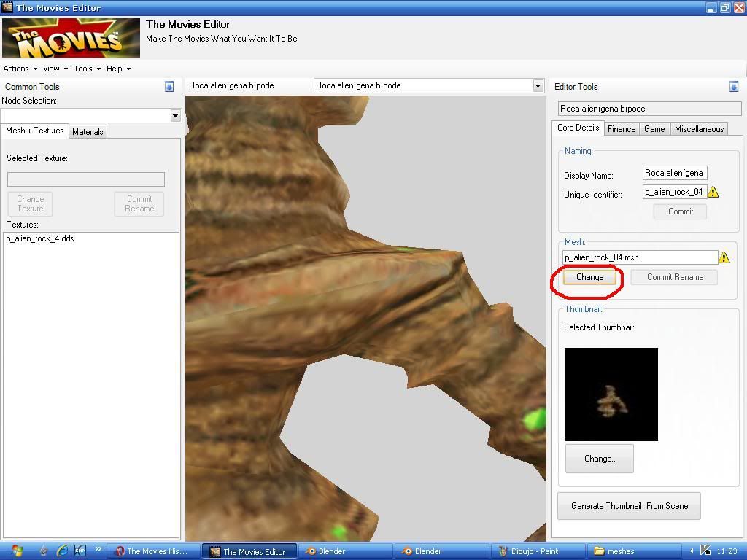Open the Roca alienígena bípode prop dropdown
The height and width of the screenshot is (560, 747).
pos(538,86)
